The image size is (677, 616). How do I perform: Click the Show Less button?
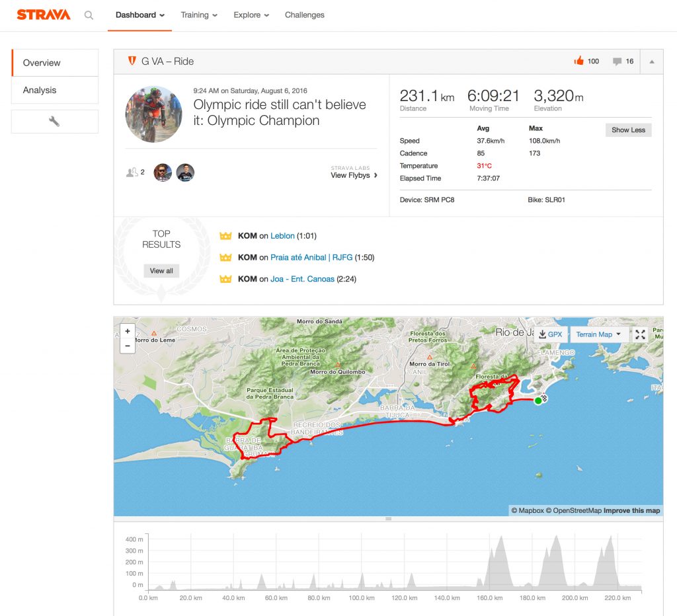(628, 130)
